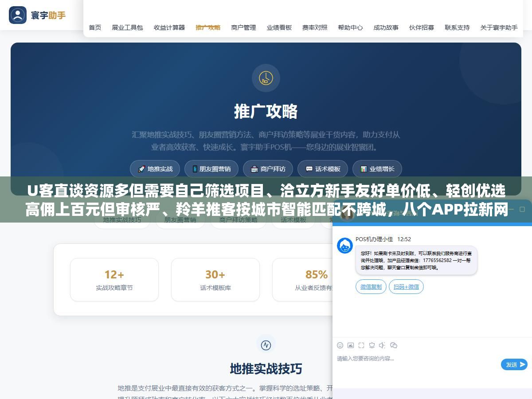Click the screenshot capture icon in chat
Screen dimensions: 532x399
point(361,345)
